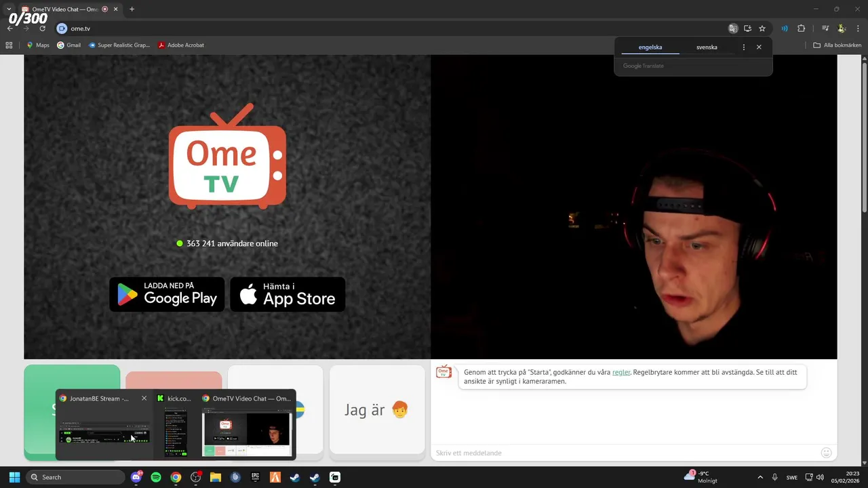
Task: Close the Google Translate popup
Action: point(759,47)
